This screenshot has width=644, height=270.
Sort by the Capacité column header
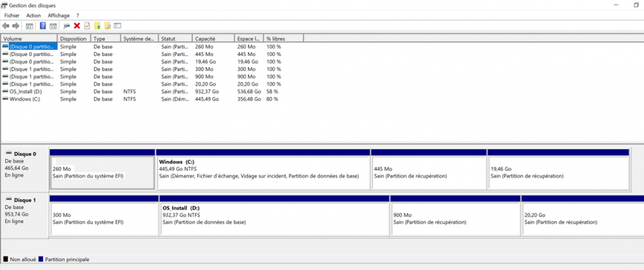pyautogui.click(x=206, y=39)
